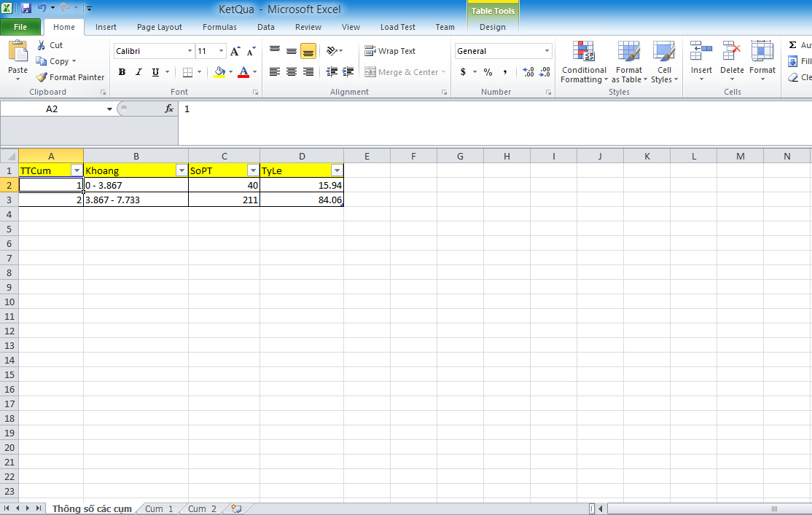Select cell containing 3.867 - 7.733

(136, 200)
